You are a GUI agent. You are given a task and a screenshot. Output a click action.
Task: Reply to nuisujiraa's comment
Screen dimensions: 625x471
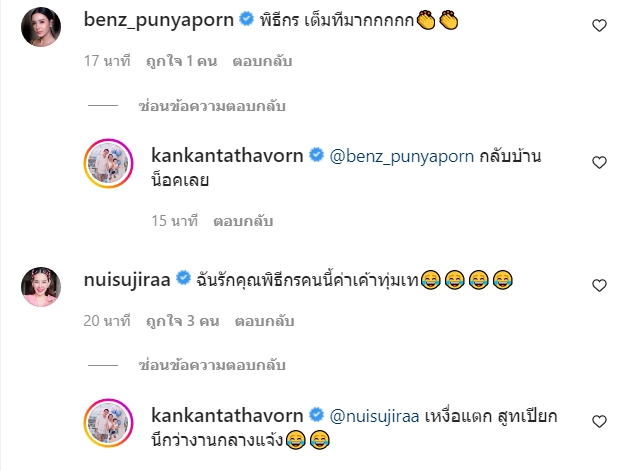point(264,321)
